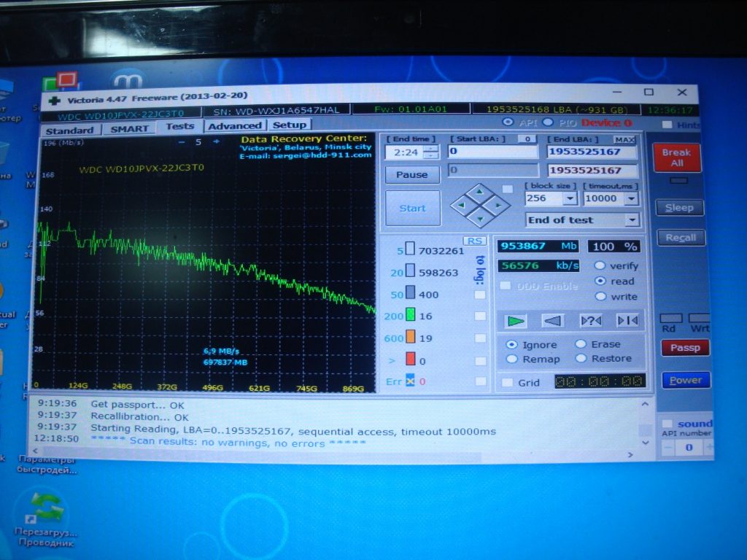
Task: Click the plus graph scale button
Action: click(216, 141)
